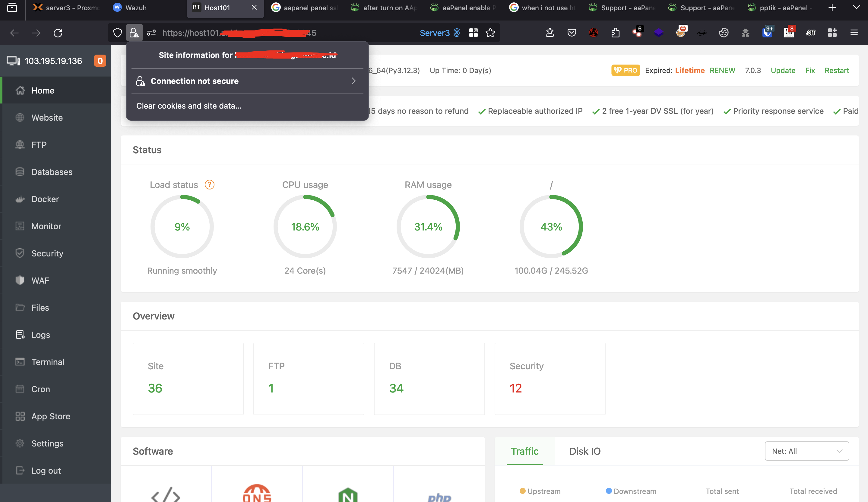Click the Restart link
Screen dimensions: 868x502
tap(836, 70)
